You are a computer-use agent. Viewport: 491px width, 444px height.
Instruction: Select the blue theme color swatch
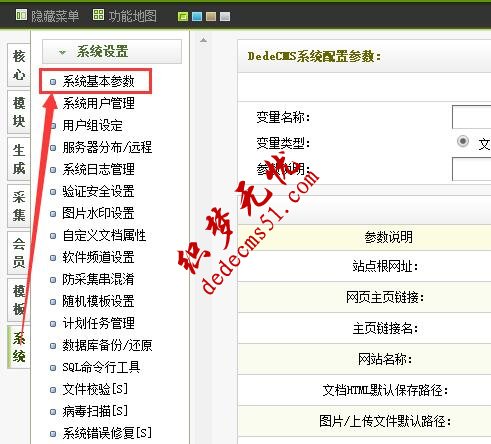pos(197,16)
